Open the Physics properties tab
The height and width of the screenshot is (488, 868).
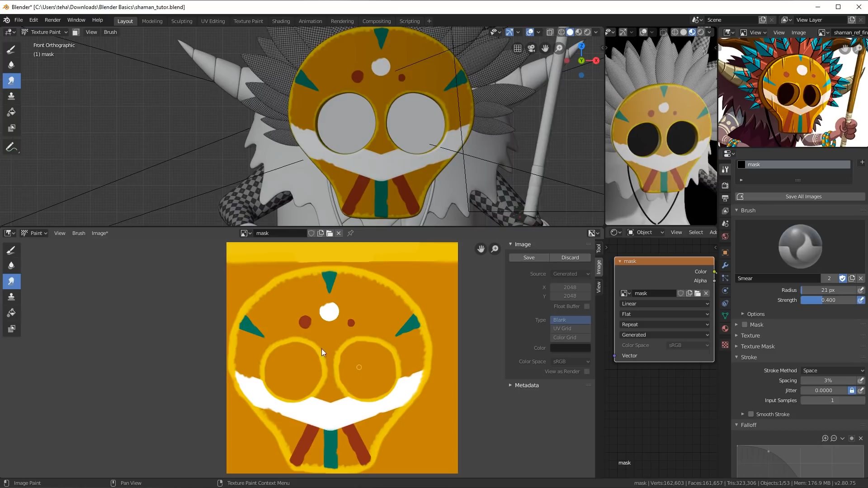pos(725,291)
